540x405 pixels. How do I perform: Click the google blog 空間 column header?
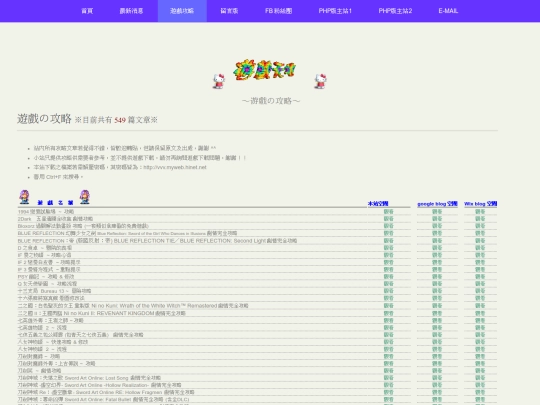click(x=437, y=204)
